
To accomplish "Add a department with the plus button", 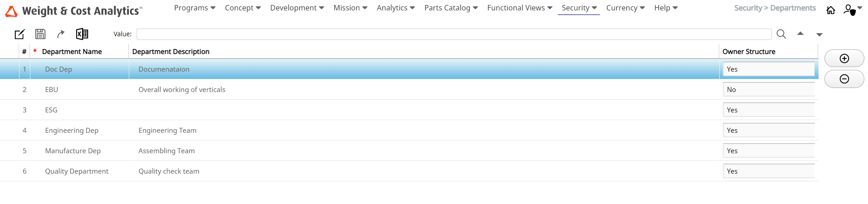I will click(844, 58).
